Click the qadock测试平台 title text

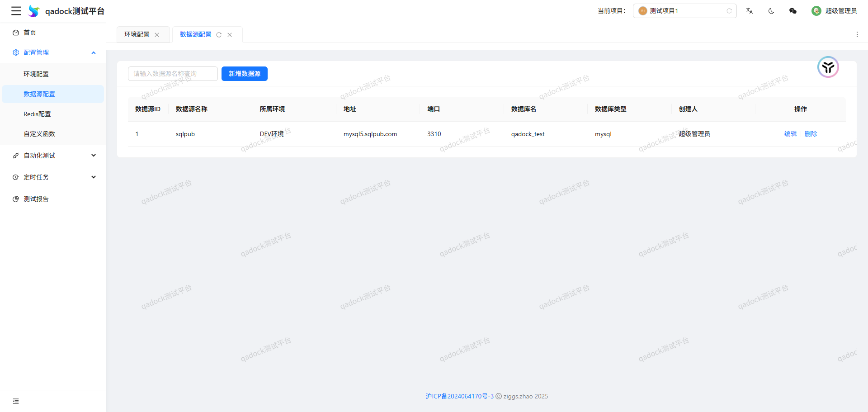coord(75,11)
